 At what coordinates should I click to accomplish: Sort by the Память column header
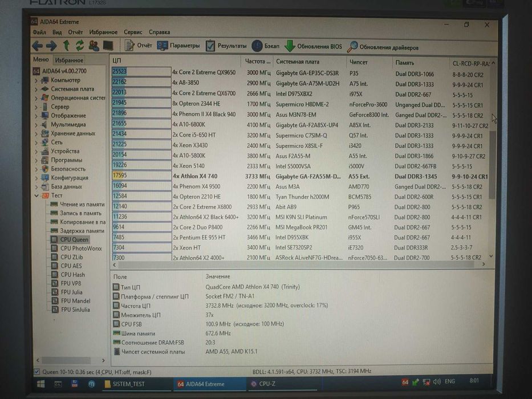421,63
